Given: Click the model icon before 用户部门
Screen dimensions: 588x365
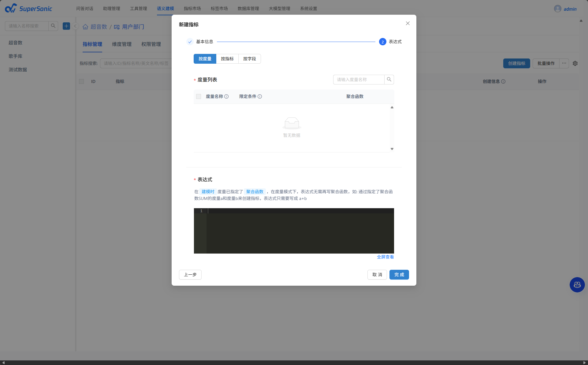Looking at the screenshot, I should pyautogui.click(x=117, y=27).
